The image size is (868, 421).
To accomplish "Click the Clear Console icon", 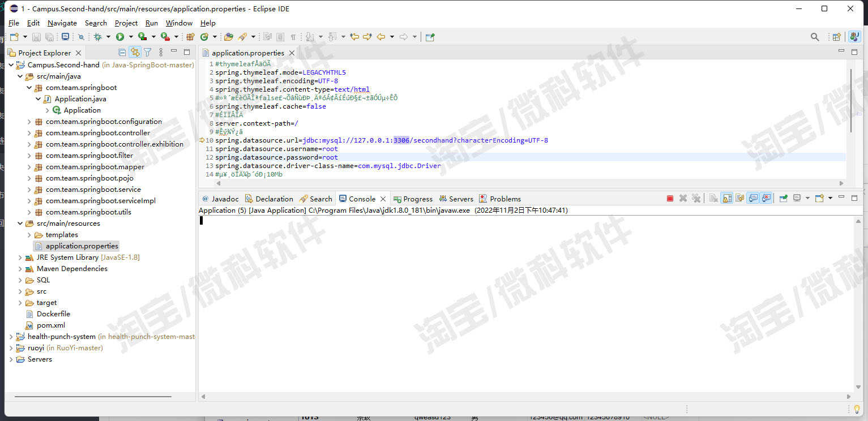I will pyautogui.click(x=713, y=199).
